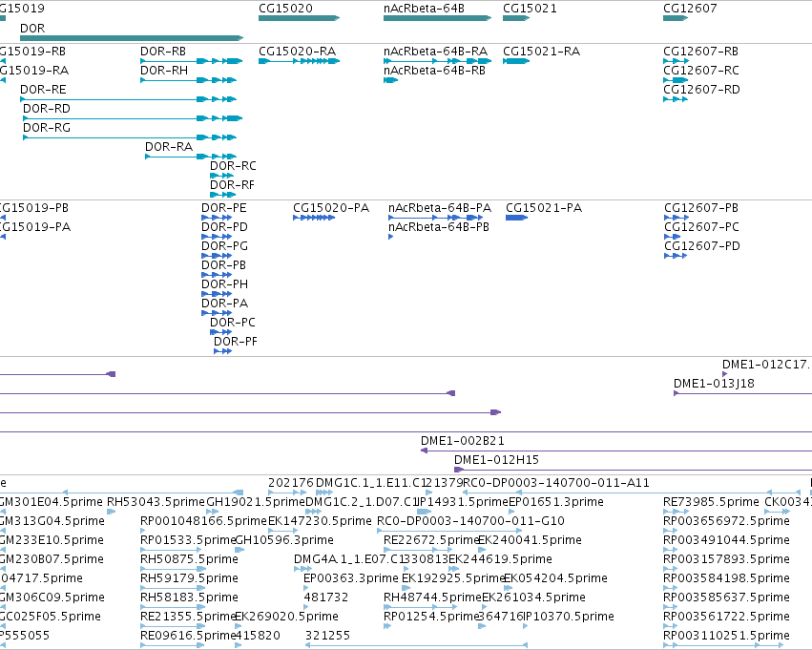Click EST GH10596.3prime

[x=284, y=540]
